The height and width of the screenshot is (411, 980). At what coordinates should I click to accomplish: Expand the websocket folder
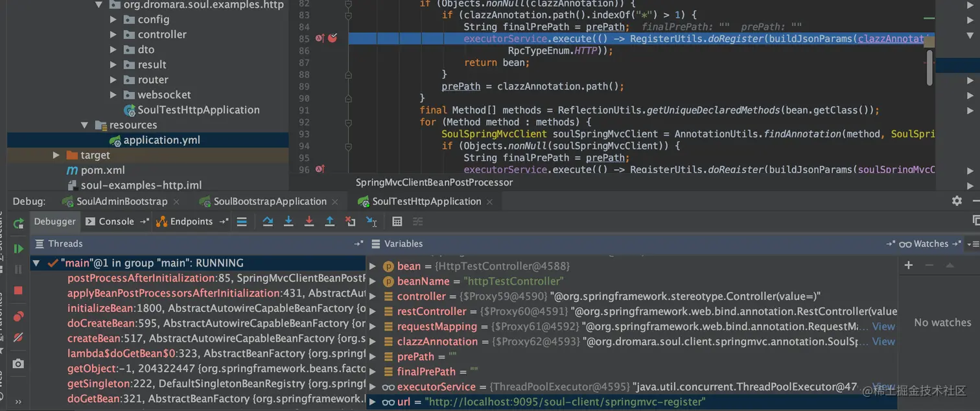113,95
